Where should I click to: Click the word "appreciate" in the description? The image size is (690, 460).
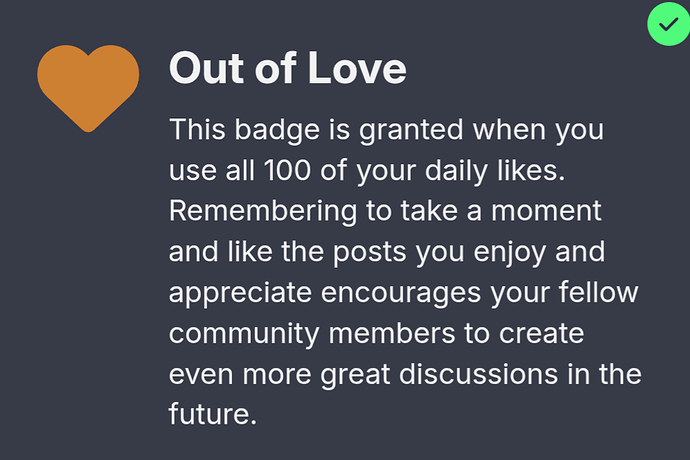click(240, 293)
